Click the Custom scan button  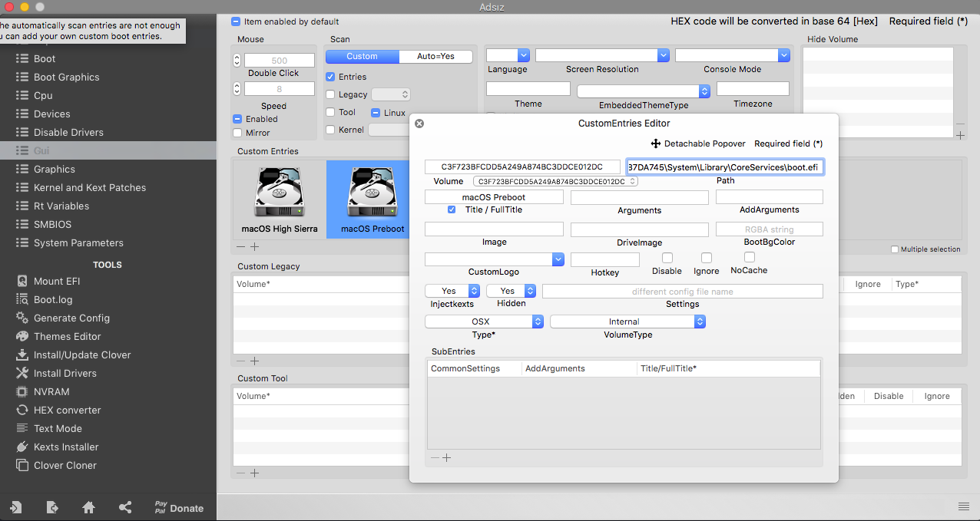pyautogui.click(x=362, y=56)
